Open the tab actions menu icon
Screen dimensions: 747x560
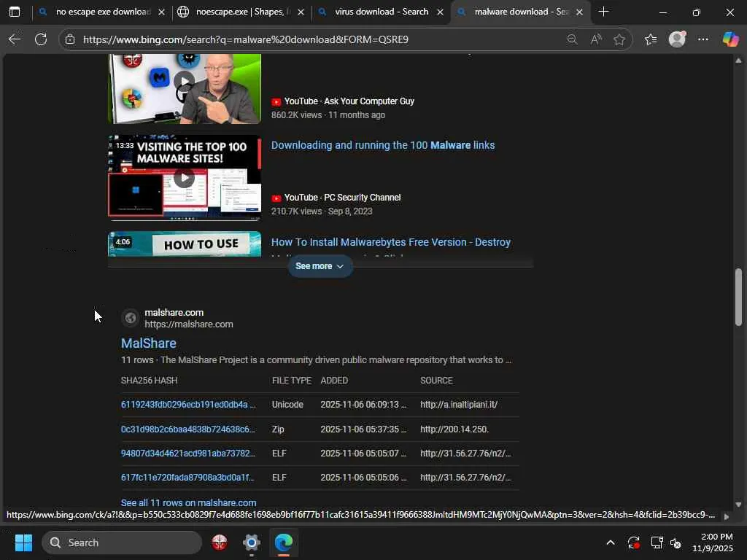pyautogui.click(x=15, y=12)
